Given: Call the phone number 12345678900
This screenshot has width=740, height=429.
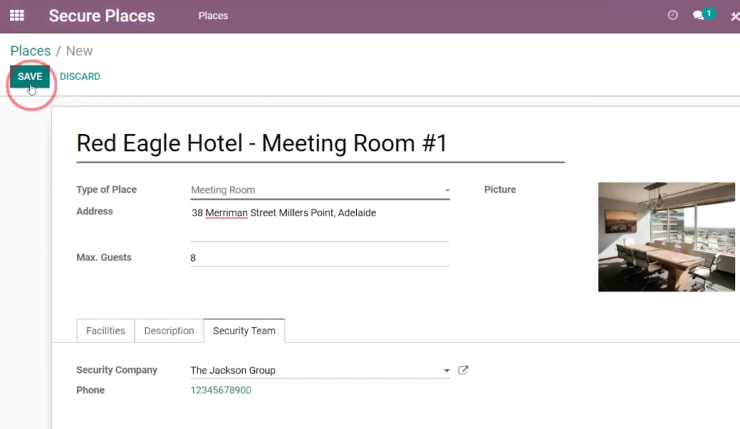Looking at the screenshot, I should pos(221,390).
